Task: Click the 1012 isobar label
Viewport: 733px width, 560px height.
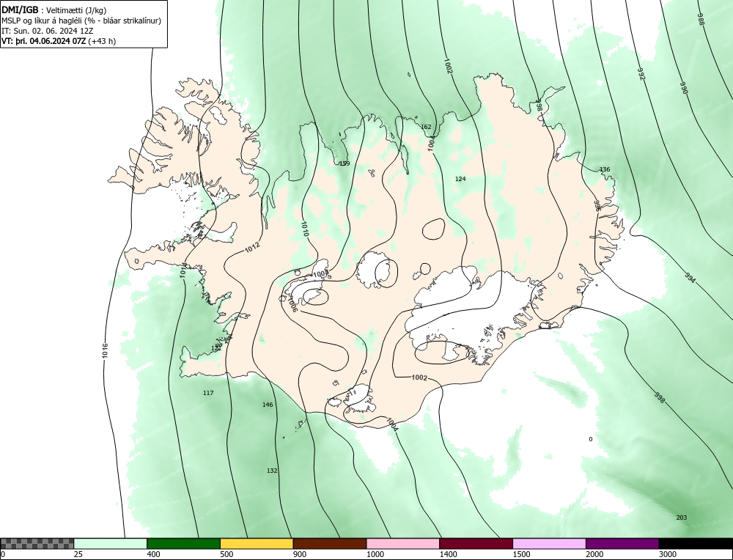Action: click(x=252, y=247)
